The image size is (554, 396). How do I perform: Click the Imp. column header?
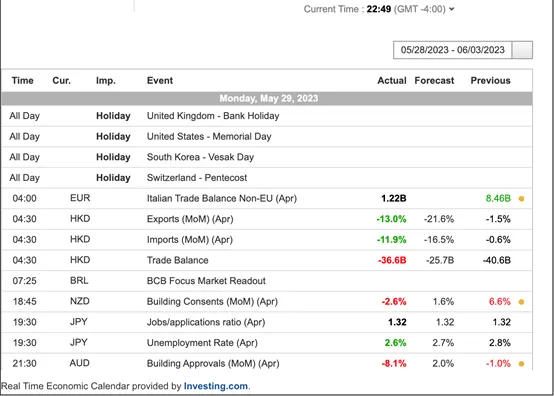(106, 81)
